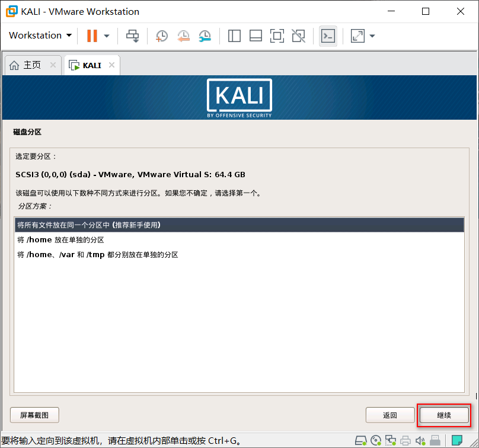Click the 返回 back button
Image resolution: width=479 pixels, height=448 pixels.
click(x=390, y=415)
